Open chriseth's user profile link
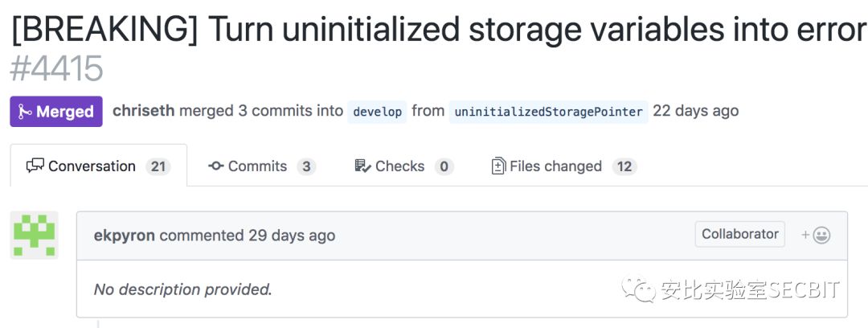The height and width of the screenshot is (328, 868). 143,111
